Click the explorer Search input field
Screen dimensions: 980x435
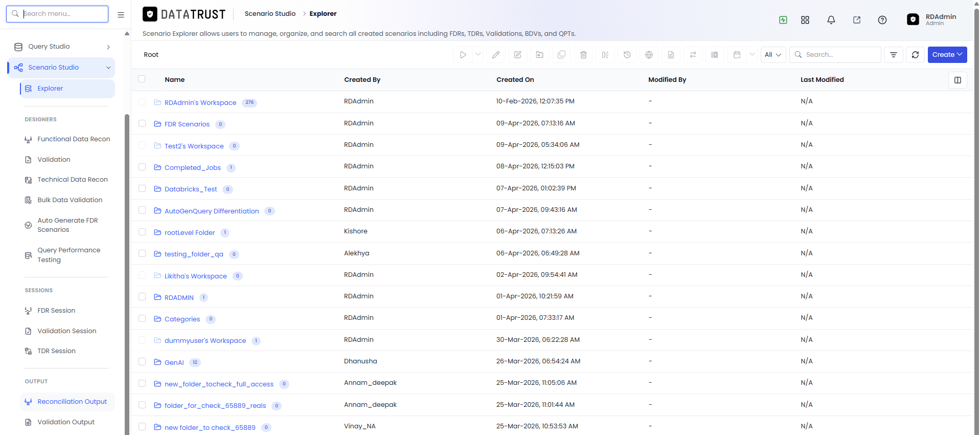835,55
